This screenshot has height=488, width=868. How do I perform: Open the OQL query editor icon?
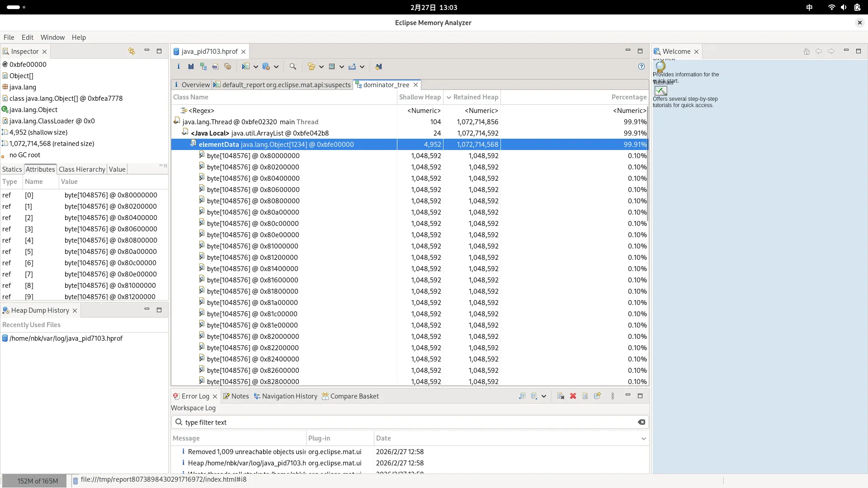pyautogui.click(x=215, y=66)
